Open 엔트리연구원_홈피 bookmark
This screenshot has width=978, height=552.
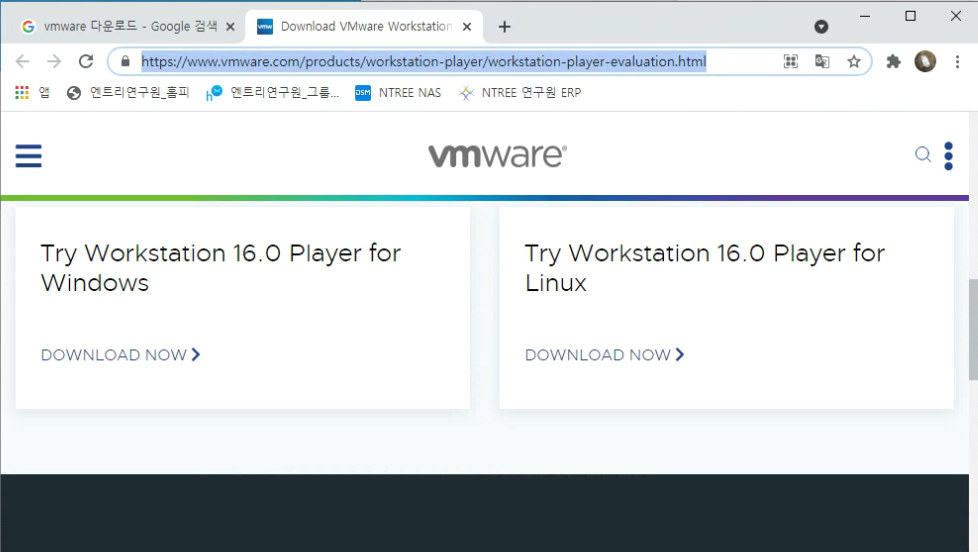(x=128, y=92)
